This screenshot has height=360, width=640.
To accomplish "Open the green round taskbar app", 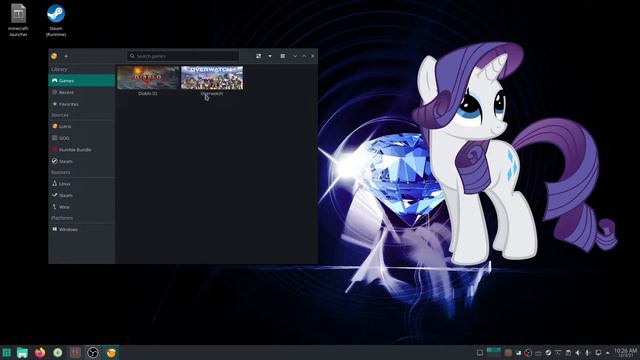I will (58, 353).
